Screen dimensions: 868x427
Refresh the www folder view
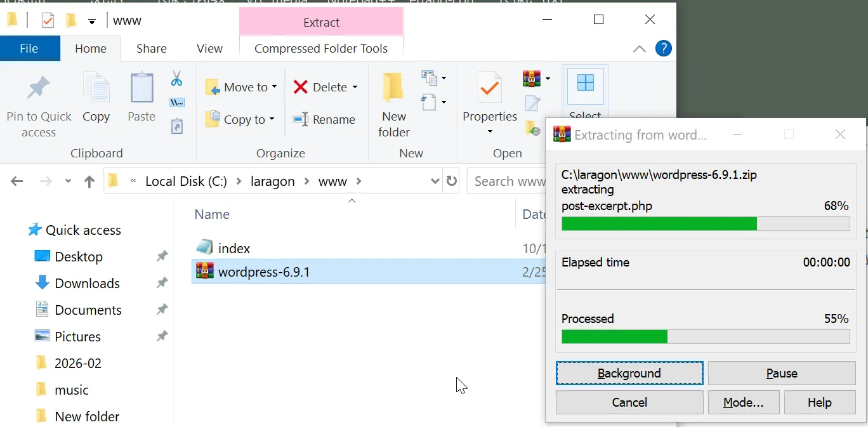(452, 181)
